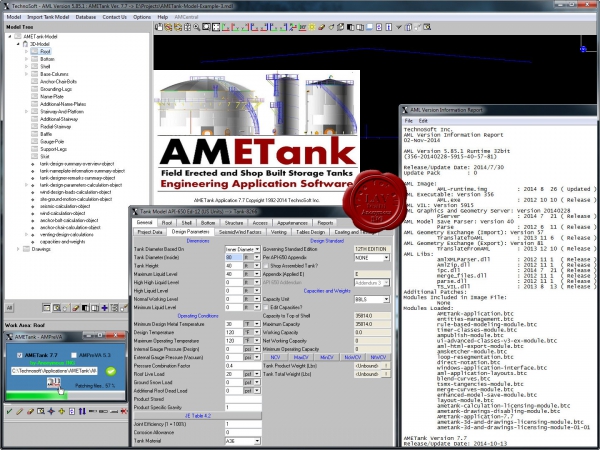Click the blue-red compass star icon
This screenshot has height=450, width=600.
(51, 411)
